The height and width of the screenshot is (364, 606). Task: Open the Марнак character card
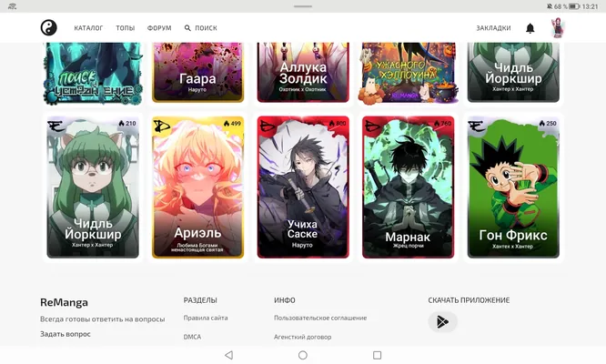[409, 187]
